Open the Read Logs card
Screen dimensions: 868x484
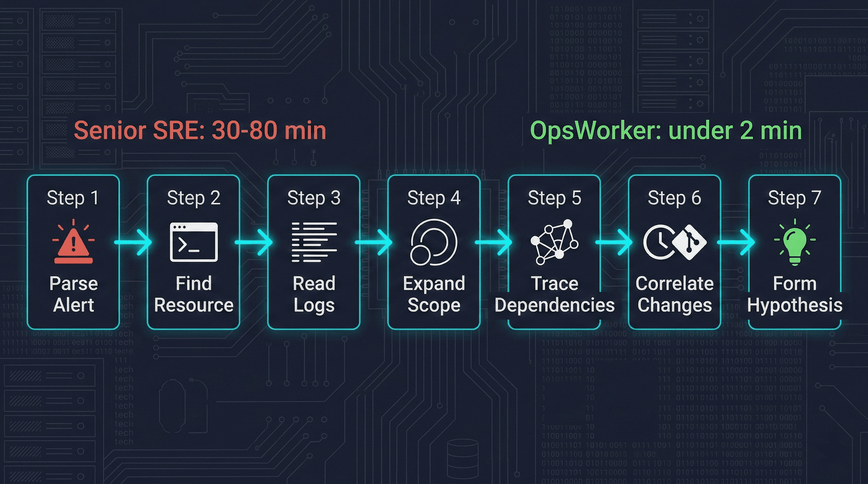point(313,252)
